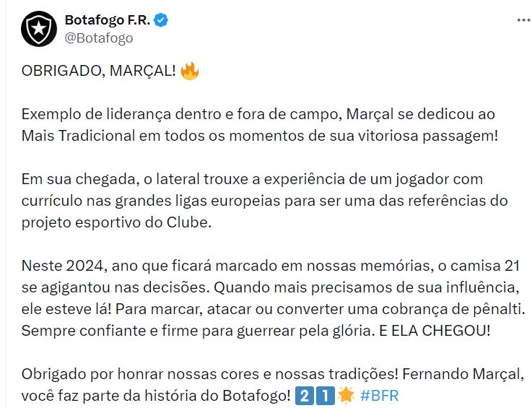Click the paragraph starting Exemplo de liderança
The image size is (532, 408).
(260, 125)
